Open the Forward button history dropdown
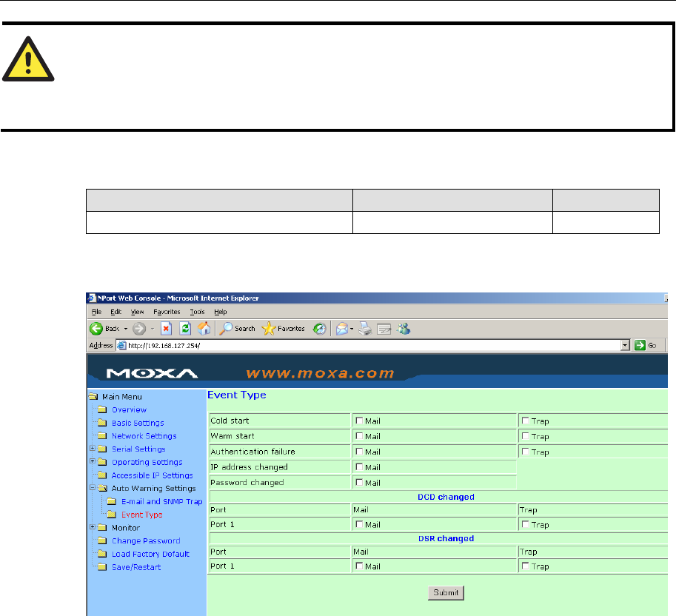 [153, 329]
